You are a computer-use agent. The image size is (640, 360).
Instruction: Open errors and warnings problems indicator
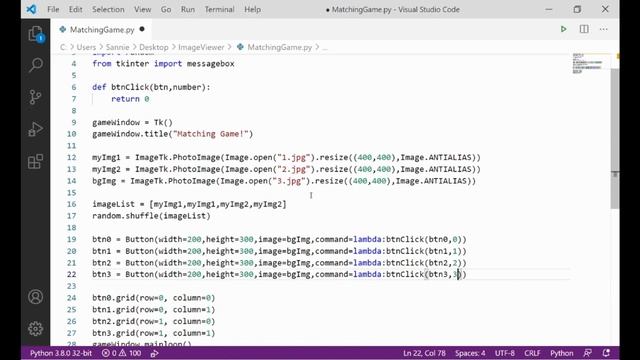121,353
